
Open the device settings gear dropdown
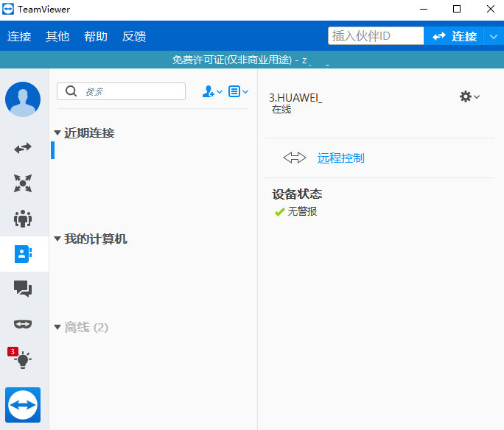click(x=469, y=96)
